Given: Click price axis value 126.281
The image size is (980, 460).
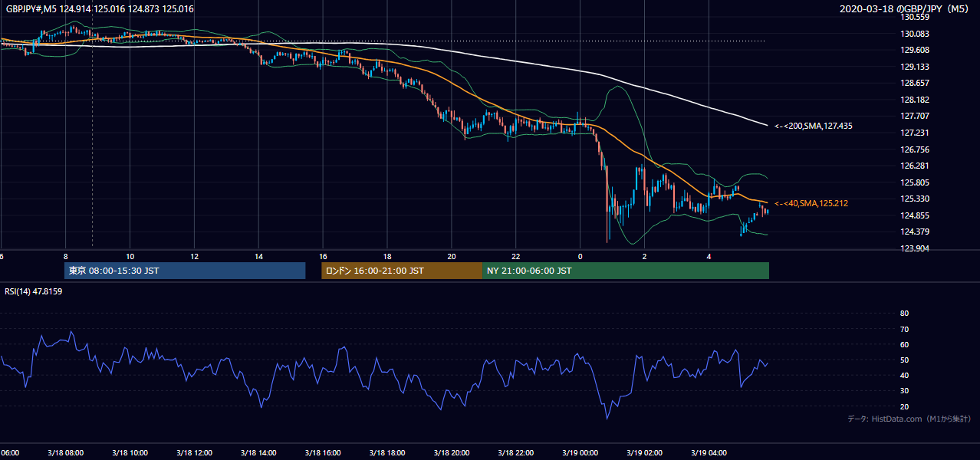Looking at the screenshot, I should (915, 166).
